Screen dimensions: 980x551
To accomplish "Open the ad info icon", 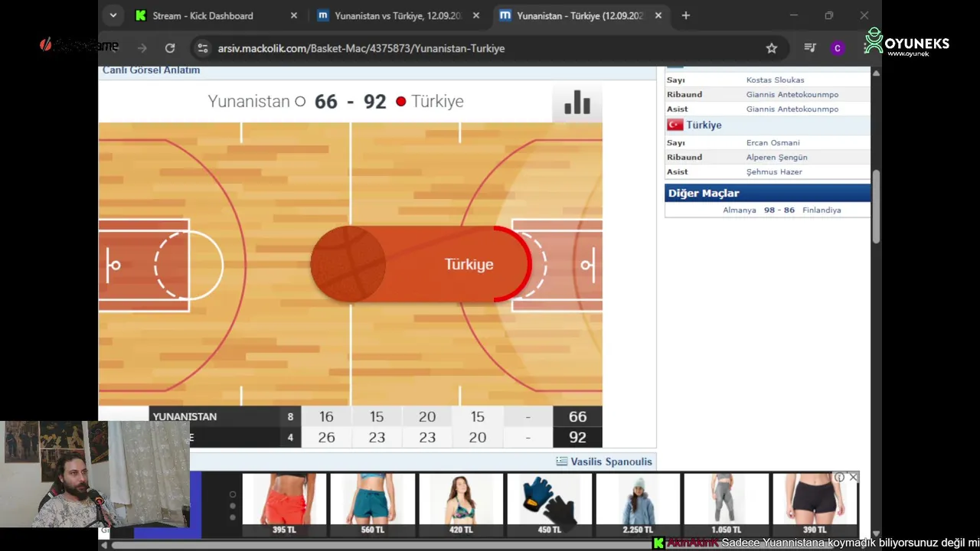I will tap(840, 477).
